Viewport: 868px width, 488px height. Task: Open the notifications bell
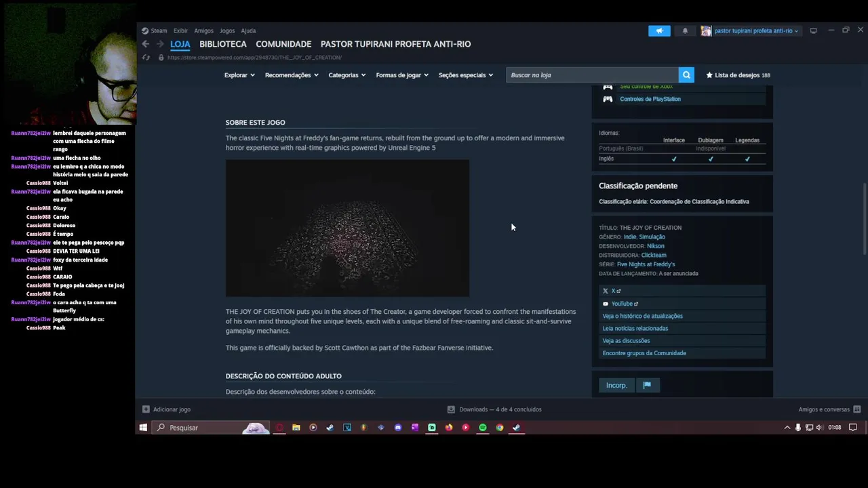685,30
